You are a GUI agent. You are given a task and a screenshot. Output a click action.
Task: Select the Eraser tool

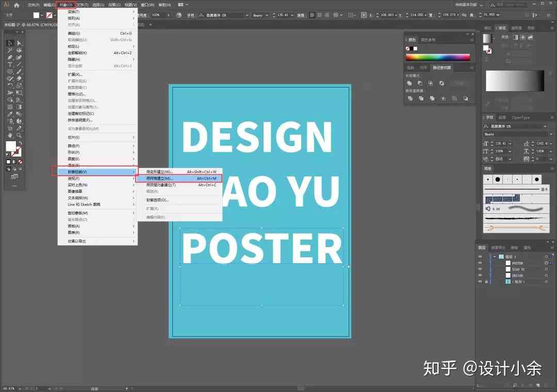[19, 78]
